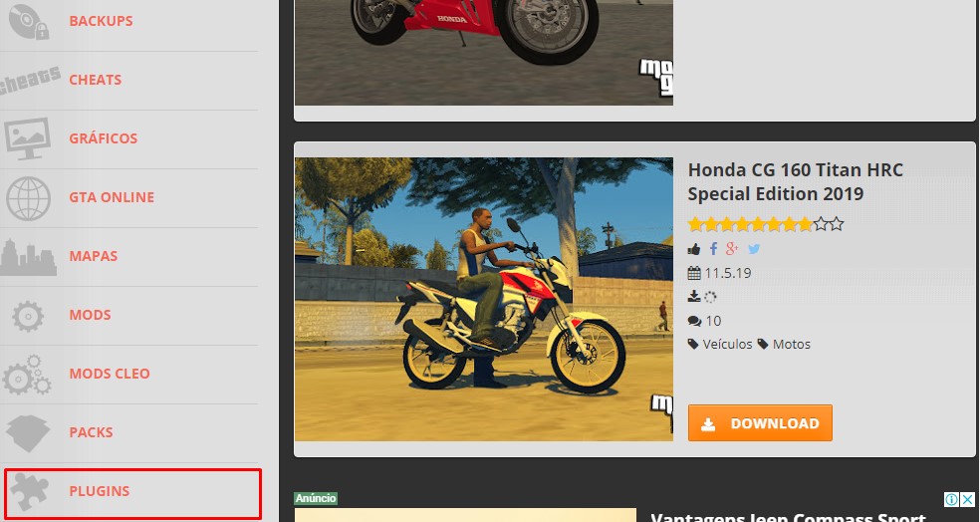Image resolution: width=980 pixels, height=522 pixels.
Task: Go to the PACKS category
Action: (x=91, y=432)
